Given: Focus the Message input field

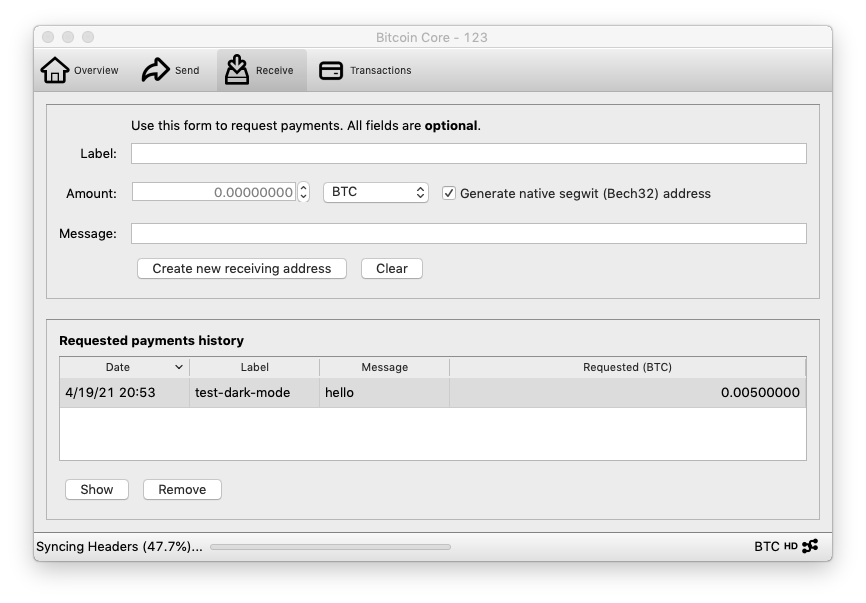Looking at the screenshot, I should pos(468,234).
